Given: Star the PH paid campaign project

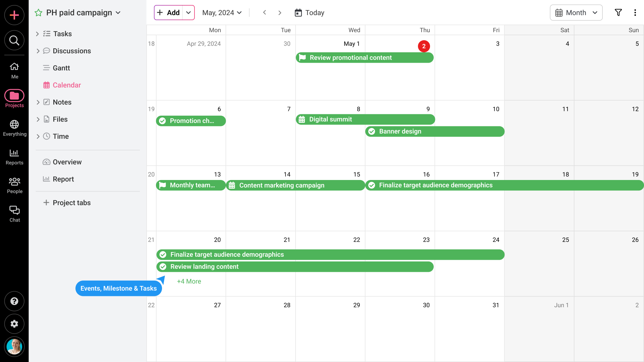Looking at the screenshot, I should (x=39, y=13).
